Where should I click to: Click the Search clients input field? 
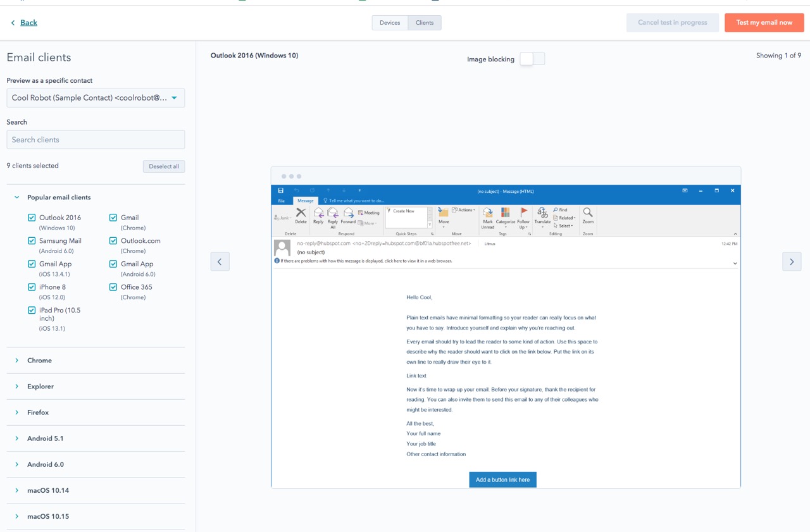[96, 140]
